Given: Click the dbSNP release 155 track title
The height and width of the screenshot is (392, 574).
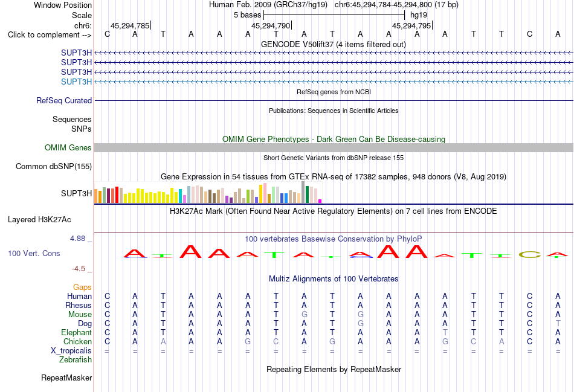Looking at the screenshot, I should 333,158.
